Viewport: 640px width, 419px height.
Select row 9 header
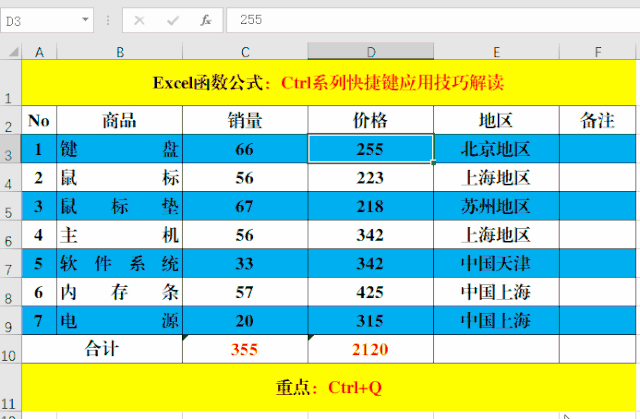coord(11,320)
